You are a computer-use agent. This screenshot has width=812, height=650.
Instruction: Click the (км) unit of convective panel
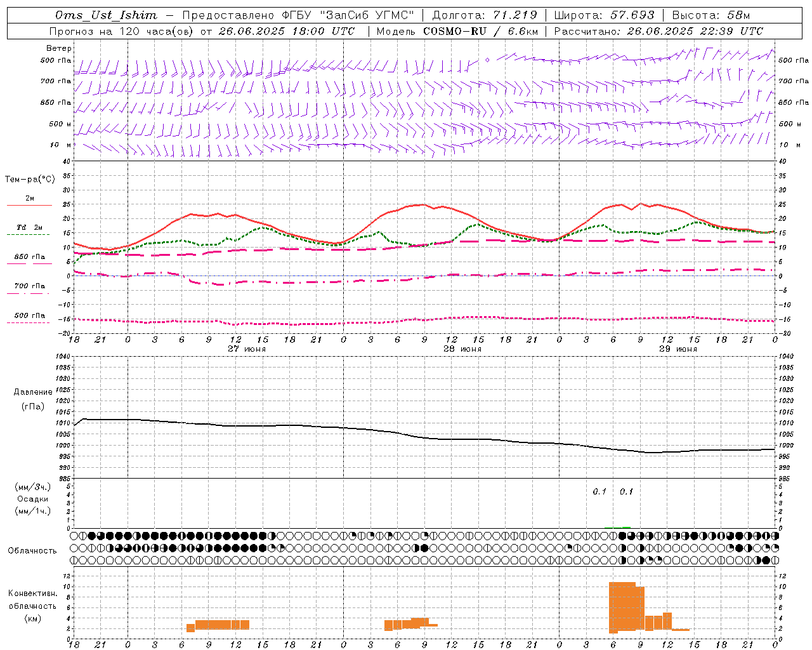pyautogui.click(x=33, y=618)
